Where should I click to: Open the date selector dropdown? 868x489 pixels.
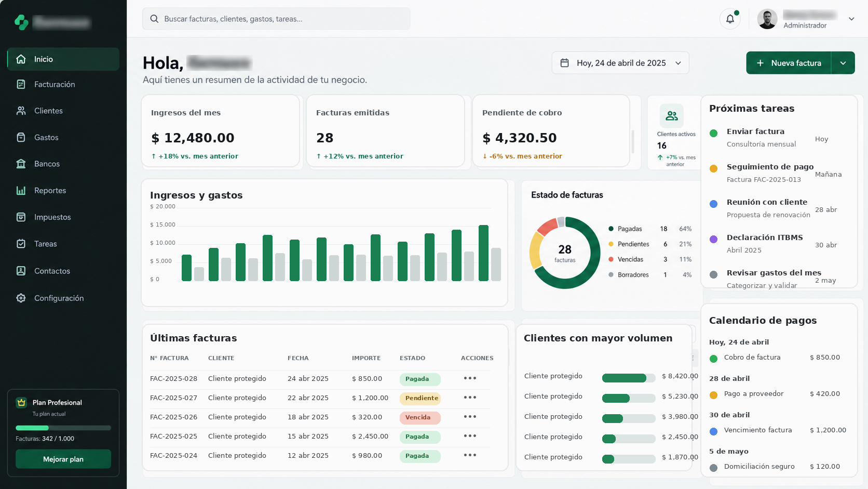pos(620,63)
